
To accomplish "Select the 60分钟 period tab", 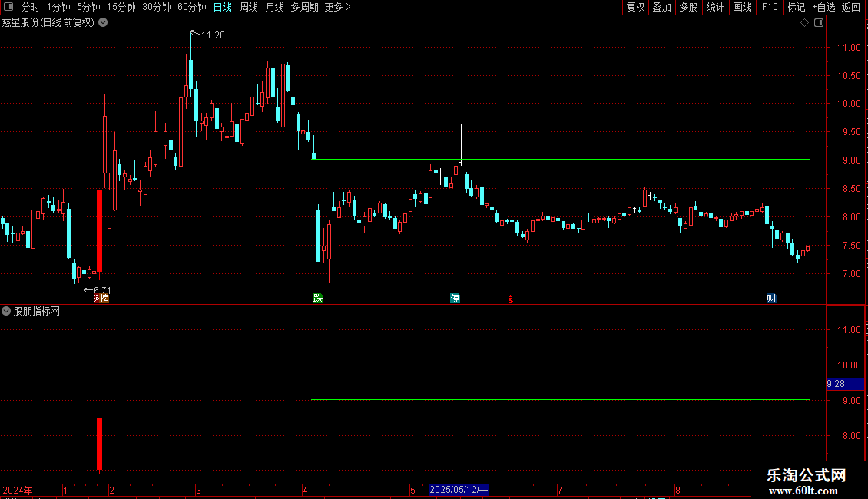I will pos(191,7).
